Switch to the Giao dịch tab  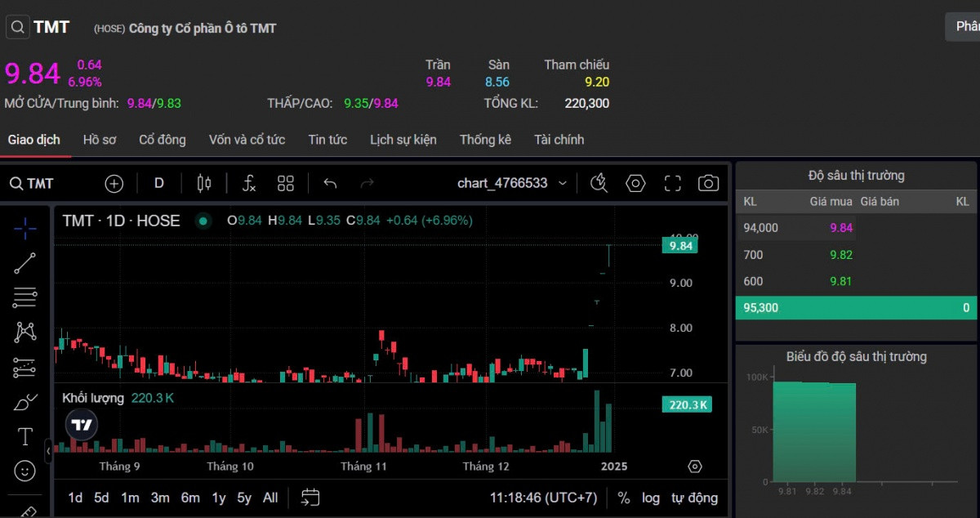point(34,140)
